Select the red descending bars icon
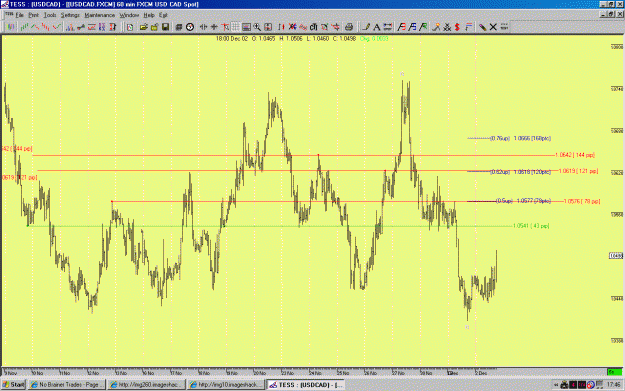625x391 pixels. 46,27
